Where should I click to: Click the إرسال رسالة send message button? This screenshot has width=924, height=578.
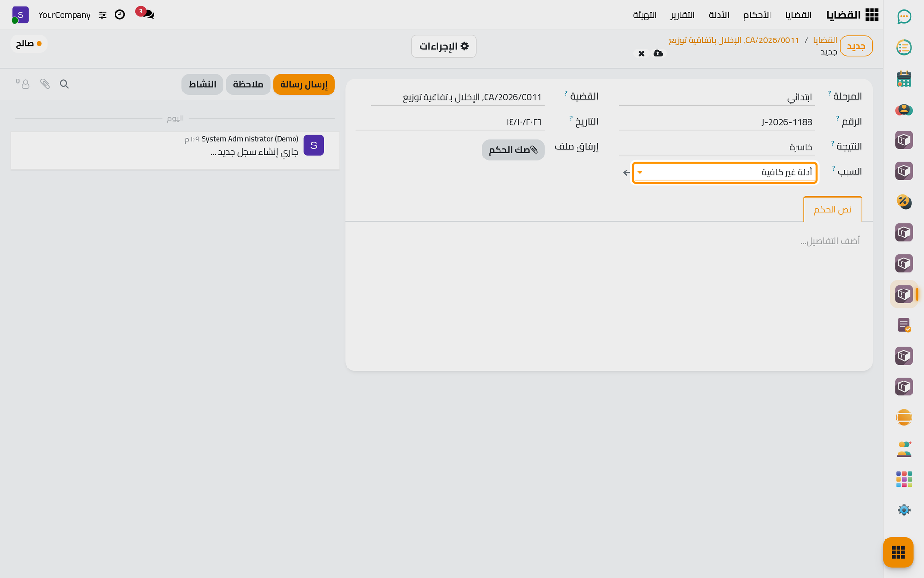[x=304, y=84]
